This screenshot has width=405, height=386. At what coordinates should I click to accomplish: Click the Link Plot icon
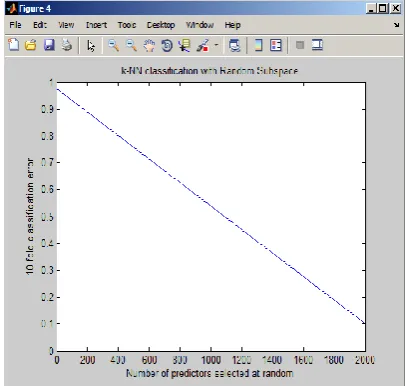coord(235,45)
